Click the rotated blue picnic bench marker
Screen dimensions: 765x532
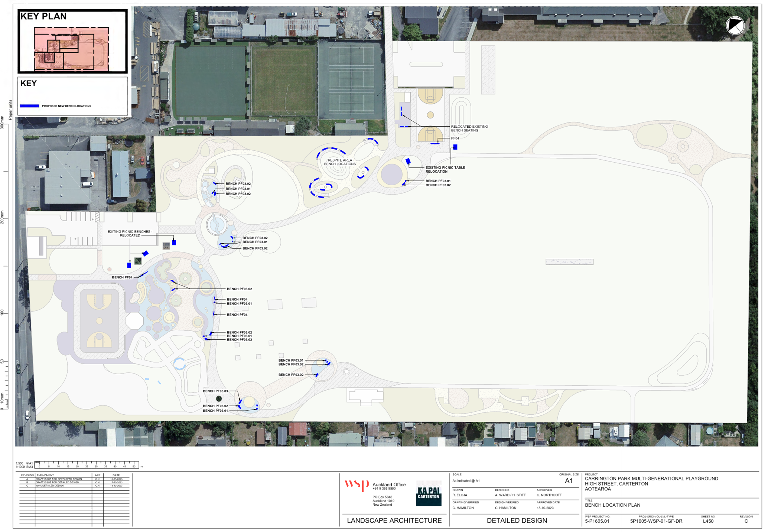[x=146, y=253]
